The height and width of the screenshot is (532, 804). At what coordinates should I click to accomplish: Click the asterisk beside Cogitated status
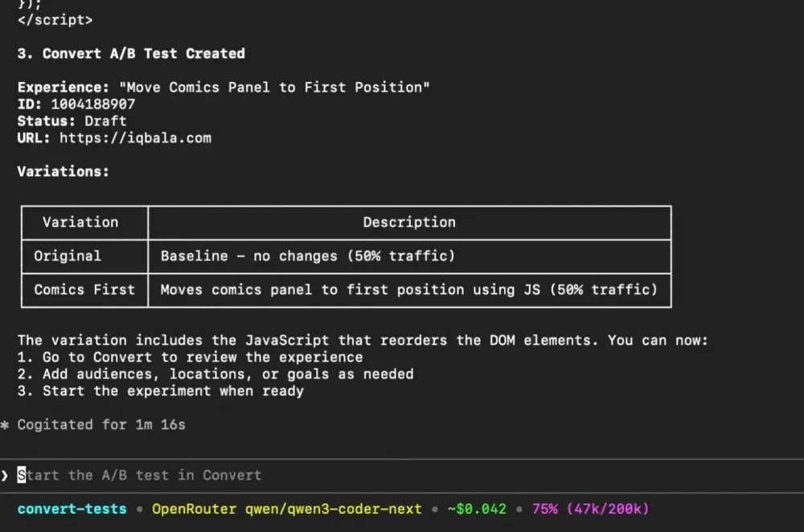pos(5,425)
